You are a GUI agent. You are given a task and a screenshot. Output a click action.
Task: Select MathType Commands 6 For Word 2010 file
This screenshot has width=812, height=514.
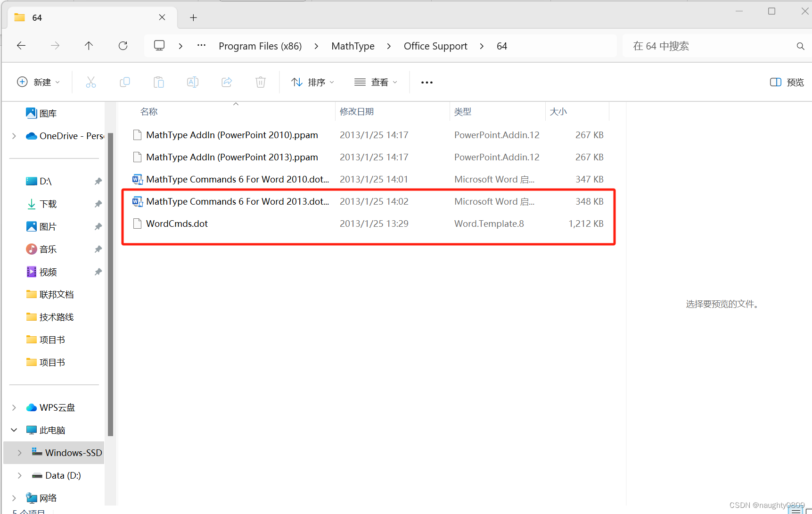point(368,179)
